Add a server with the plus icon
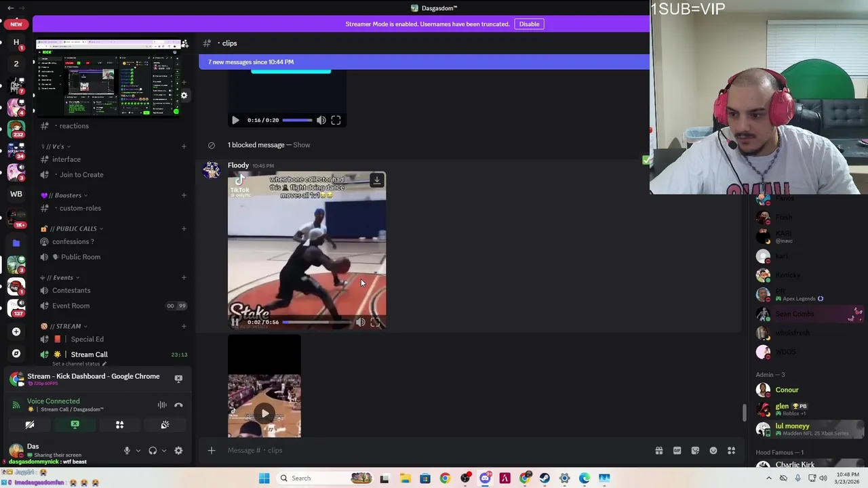Screen dimensions: 868x488 point(16,331)
